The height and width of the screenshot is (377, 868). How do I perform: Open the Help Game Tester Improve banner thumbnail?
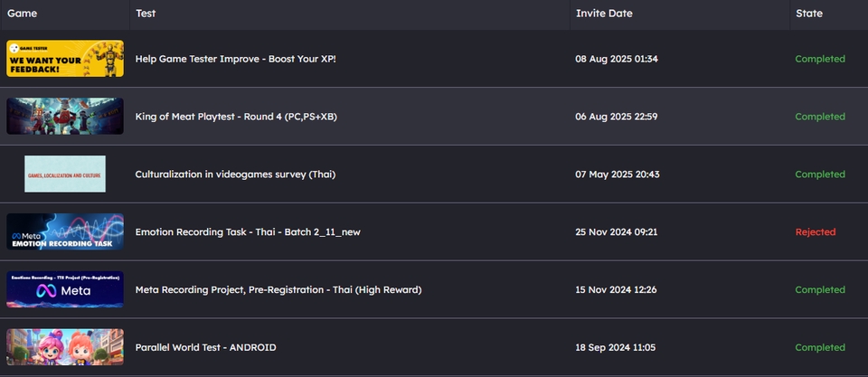65,59
